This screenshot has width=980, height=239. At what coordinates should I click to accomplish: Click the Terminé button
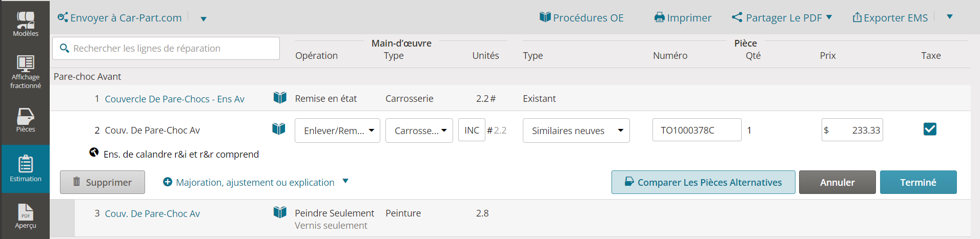pos(918,182)
